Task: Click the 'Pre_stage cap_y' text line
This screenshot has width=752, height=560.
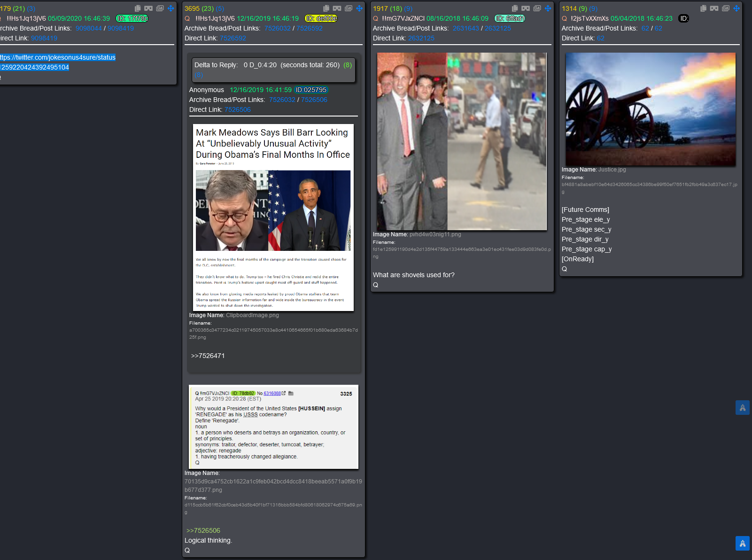Action: [x=587, y=249]
